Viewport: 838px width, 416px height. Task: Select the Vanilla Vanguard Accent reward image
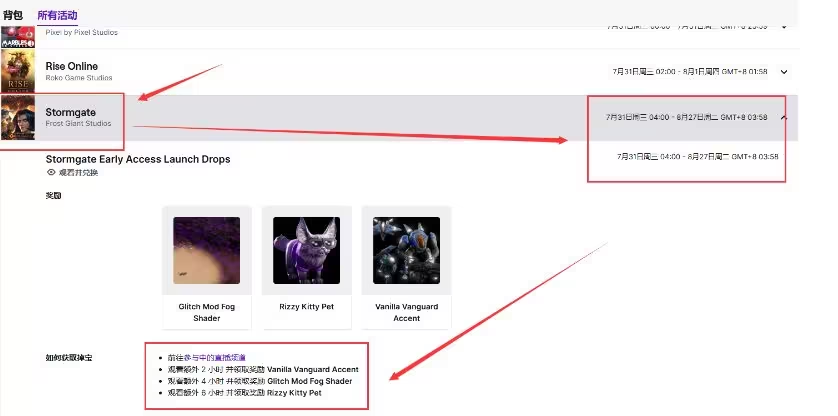406,250
